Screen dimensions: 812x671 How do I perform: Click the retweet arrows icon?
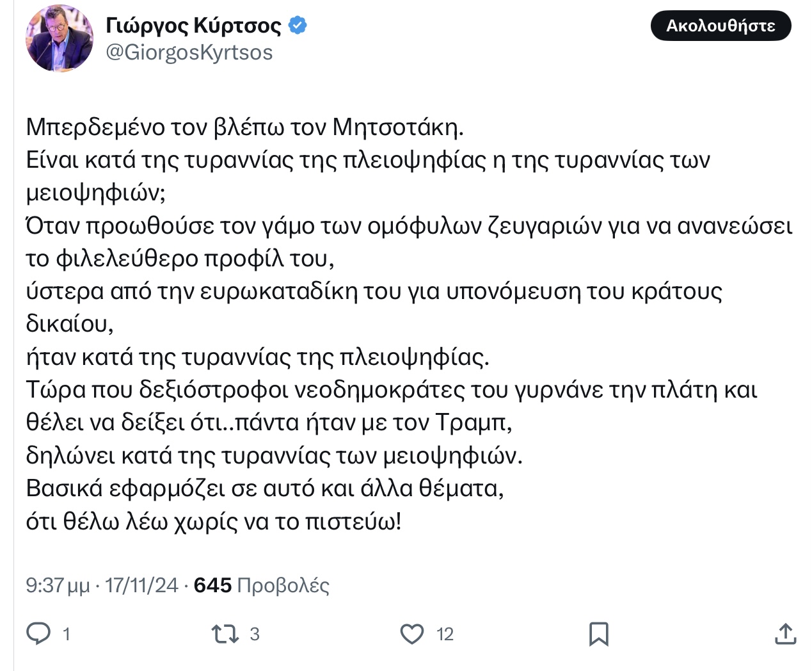tap(225, 634)
